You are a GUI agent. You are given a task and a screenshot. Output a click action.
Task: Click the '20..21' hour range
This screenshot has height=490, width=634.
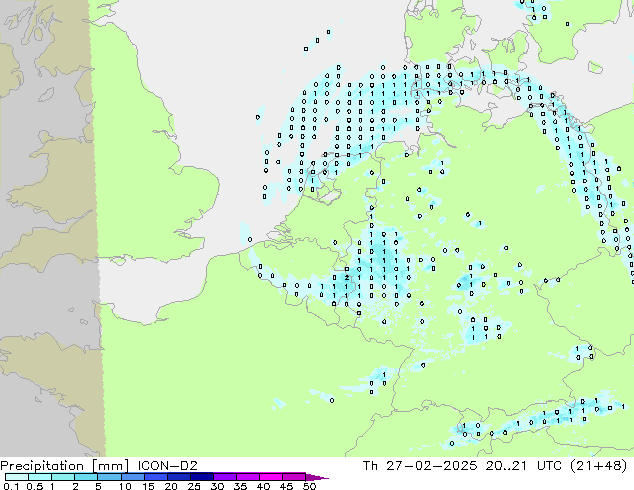(506, 466)
